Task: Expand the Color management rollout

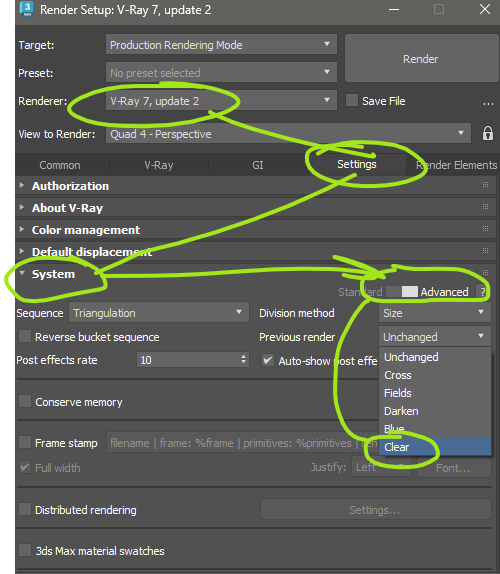Action: coord(22,229)
